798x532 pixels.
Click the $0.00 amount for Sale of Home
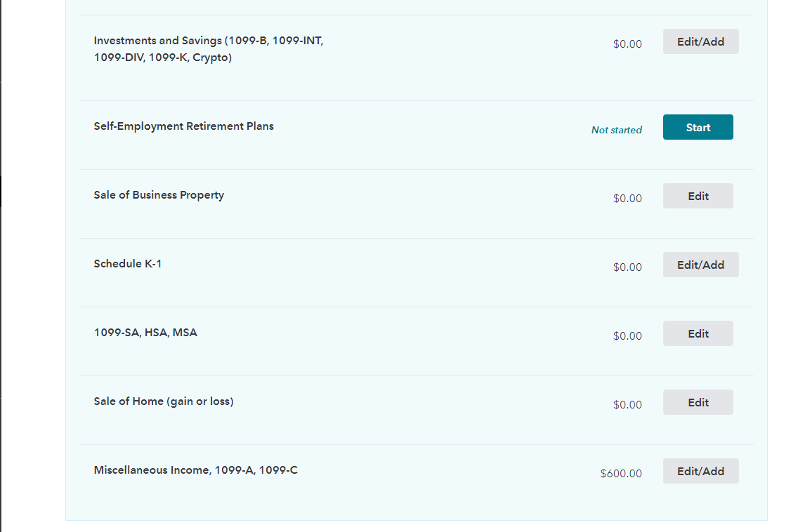(x=627, y=405)
